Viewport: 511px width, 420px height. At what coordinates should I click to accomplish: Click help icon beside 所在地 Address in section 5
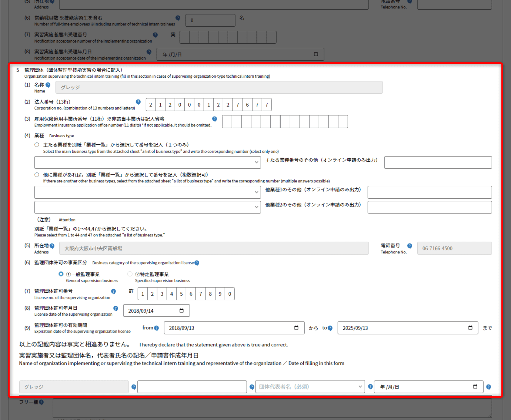click(x=52, y=246)
